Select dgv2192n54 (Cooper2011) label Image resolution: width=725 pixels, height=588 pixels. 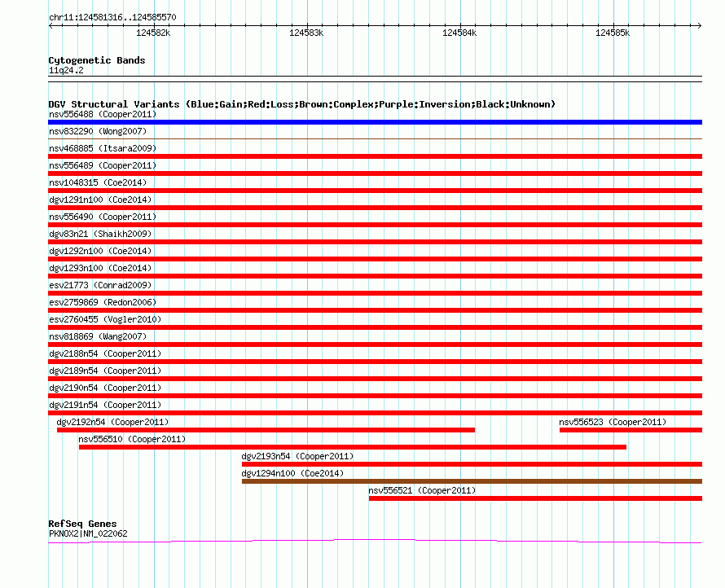[x=112, y=422]
